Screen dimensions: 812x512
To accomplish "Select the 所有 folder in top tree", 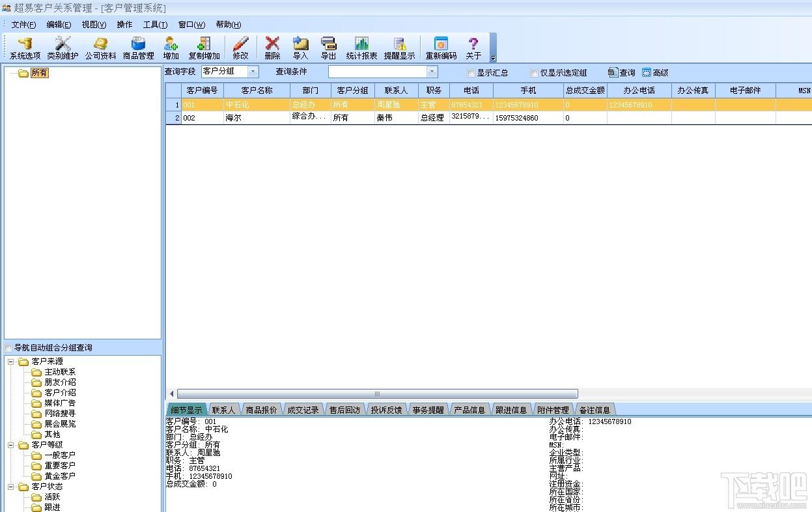I will [x=40, y=73].
